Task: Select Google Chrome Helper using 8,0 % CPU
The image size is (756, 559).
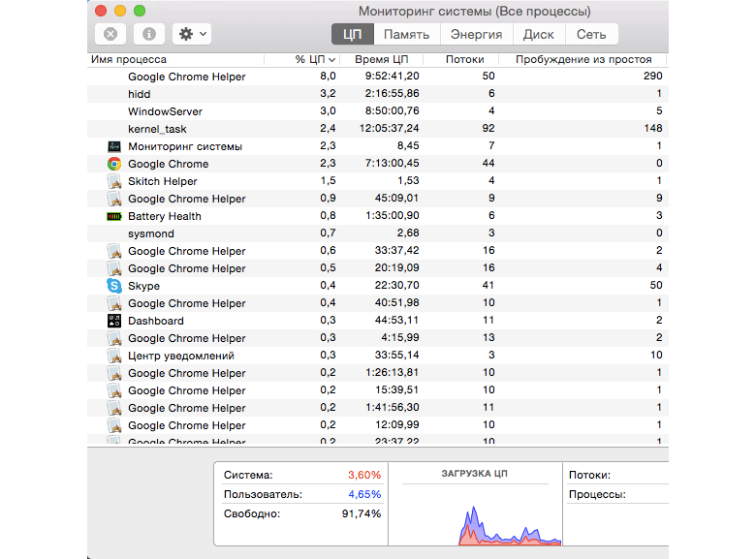Action: pos(378,77)
